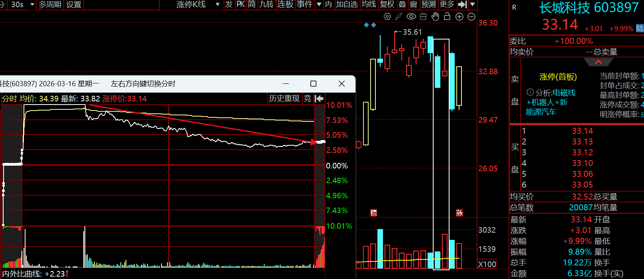Click the collapse-left arrow beside 竞 button
644x279 pixels.
319,99
